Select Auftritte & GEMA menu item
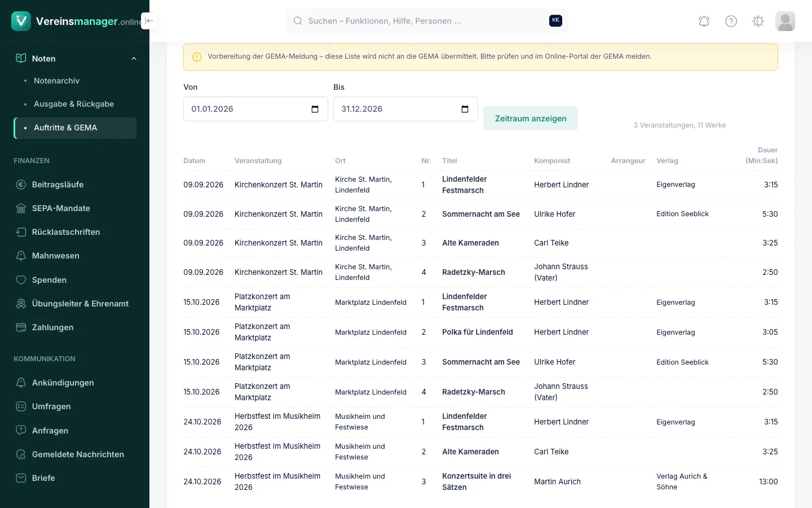This screenshot has height=508, width=812. (x=75, y=128)
